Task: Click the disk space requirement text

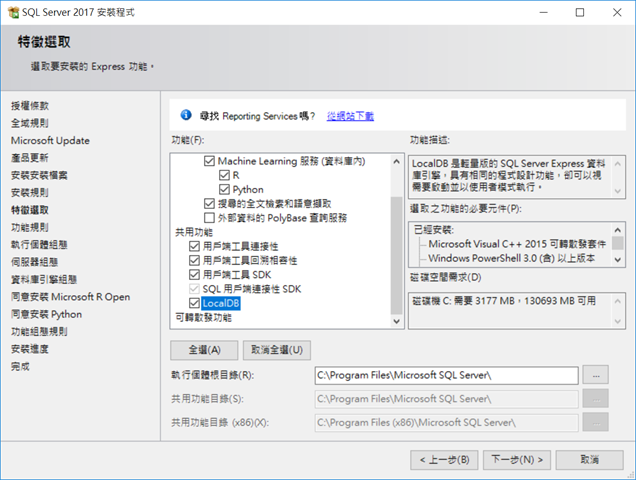Action: 504,301
